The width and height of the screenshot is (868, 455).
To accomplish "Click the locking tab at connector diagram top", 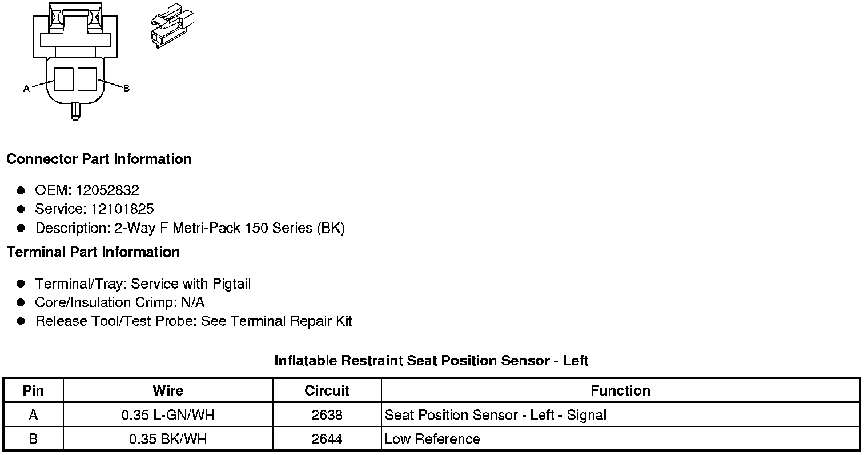I will 76,17.
